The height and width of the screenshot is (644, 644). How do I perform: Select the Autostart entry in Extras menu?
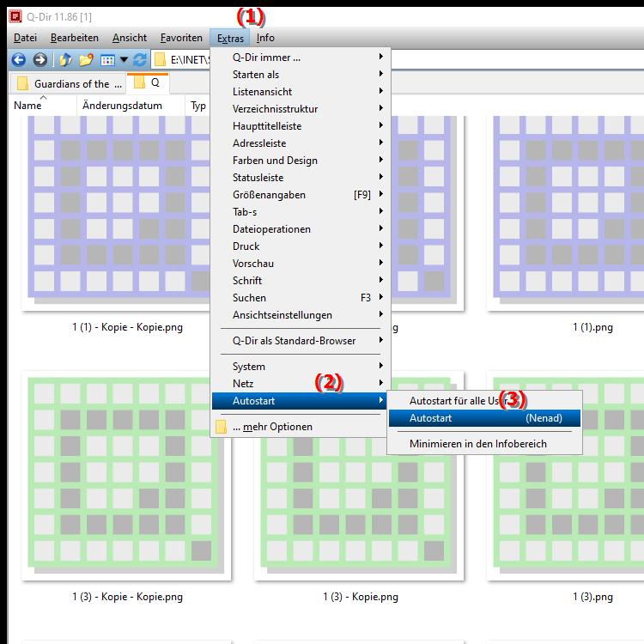point(301,401)
